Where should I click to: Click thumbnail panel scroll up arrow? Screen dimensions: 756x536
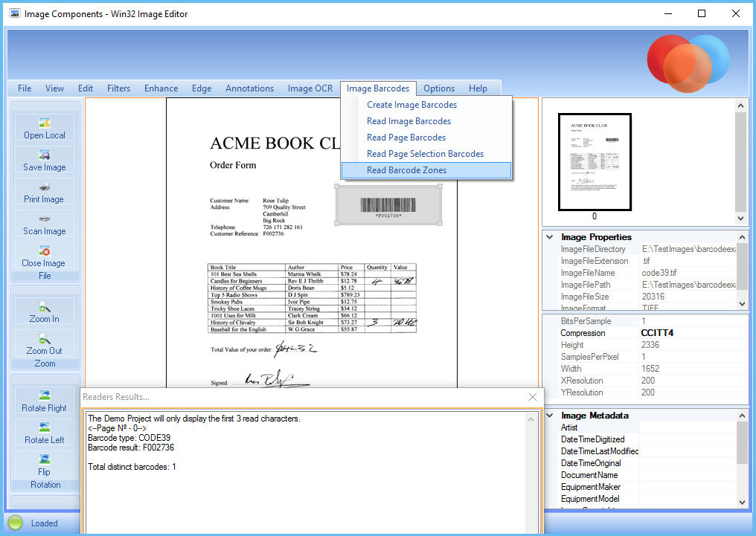click(740, 106)
